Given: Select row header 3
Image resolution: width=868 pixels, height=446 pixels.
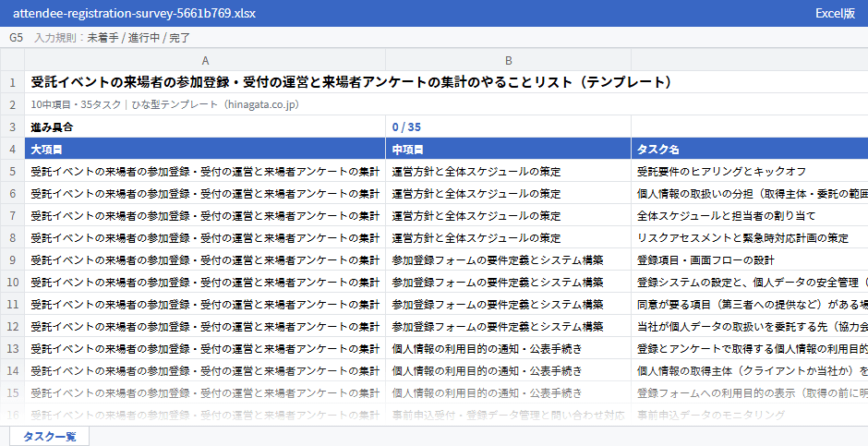Looking at the screenshot, I should pyautogui.click(x=12, y=127).
